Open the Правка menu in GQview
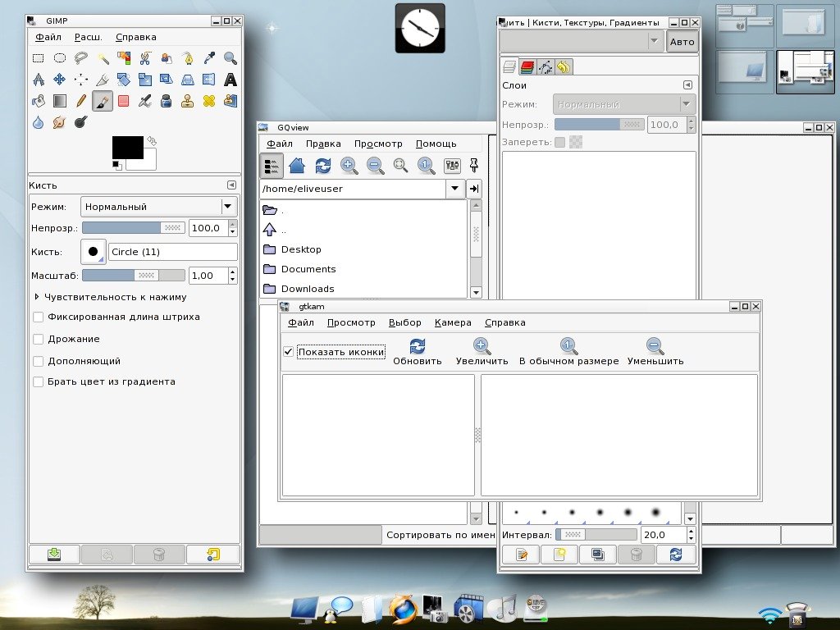840x630 pixels. point(323,144)
